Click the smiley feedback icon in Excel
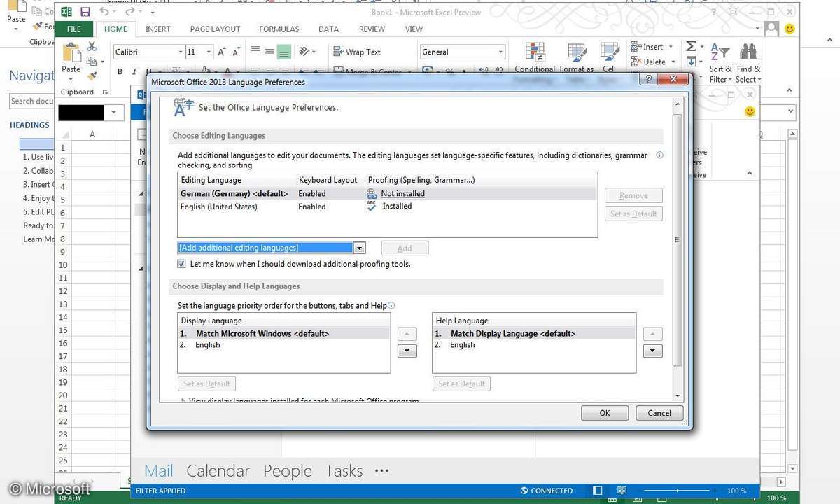Viewport: 840px width, 504px height. tap(790, 29)
